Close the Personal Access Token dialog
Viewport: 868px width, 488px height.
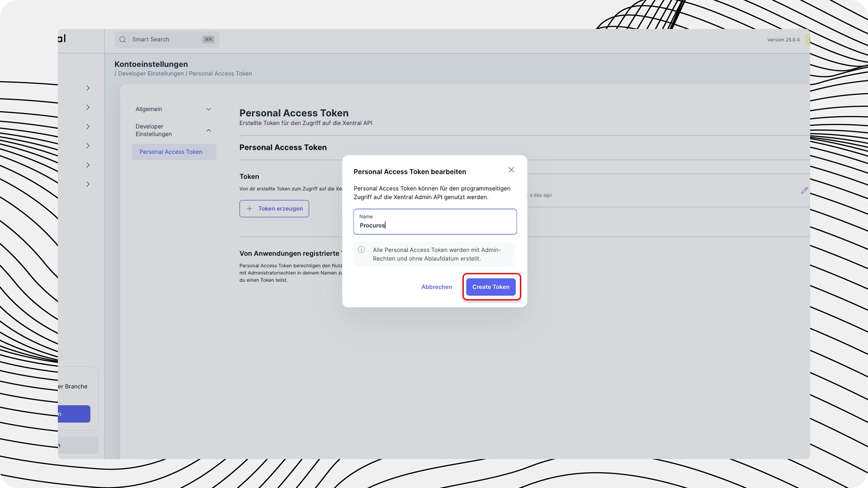click(511, 170)
